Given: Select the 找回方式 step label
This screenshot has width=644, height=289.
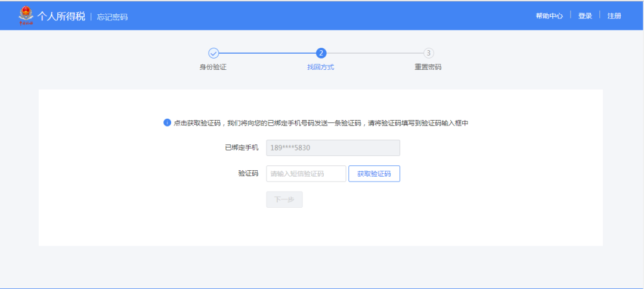Looking at the screenshot, I should [x=321, y=67].
